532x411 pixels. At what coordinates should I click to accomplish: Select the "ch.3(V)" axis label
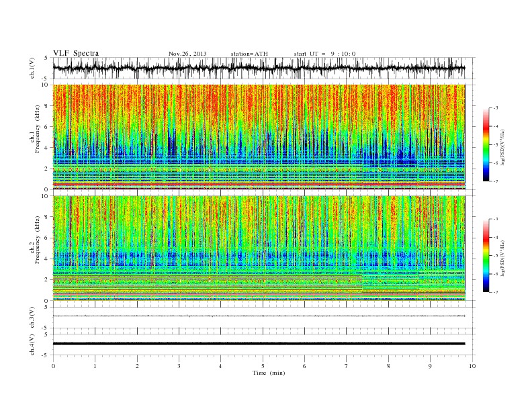(32, 318)
